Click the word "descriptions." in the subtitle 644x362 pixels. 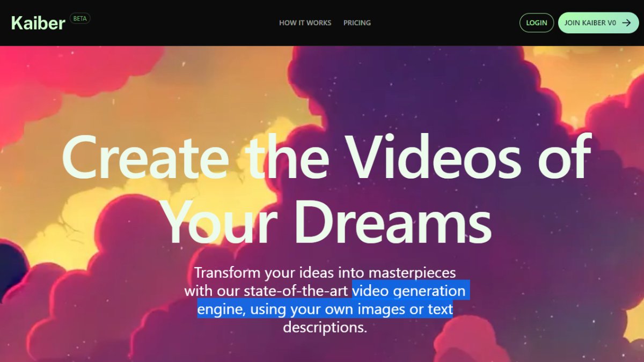pos(325,327)
